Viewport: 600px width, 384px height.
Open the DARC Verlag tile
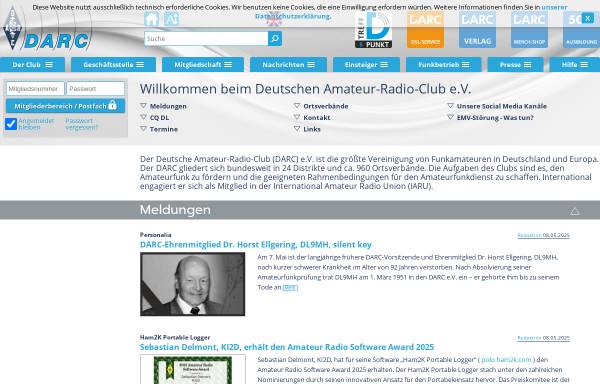tap(477, 29)
